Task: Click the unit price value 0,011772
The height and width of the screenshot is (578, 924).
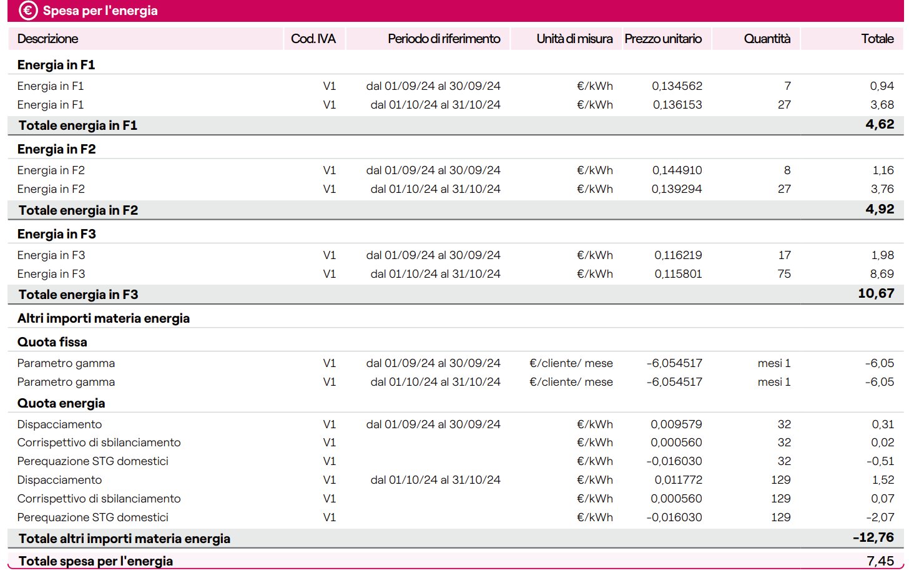Action: tap(678, 480)
